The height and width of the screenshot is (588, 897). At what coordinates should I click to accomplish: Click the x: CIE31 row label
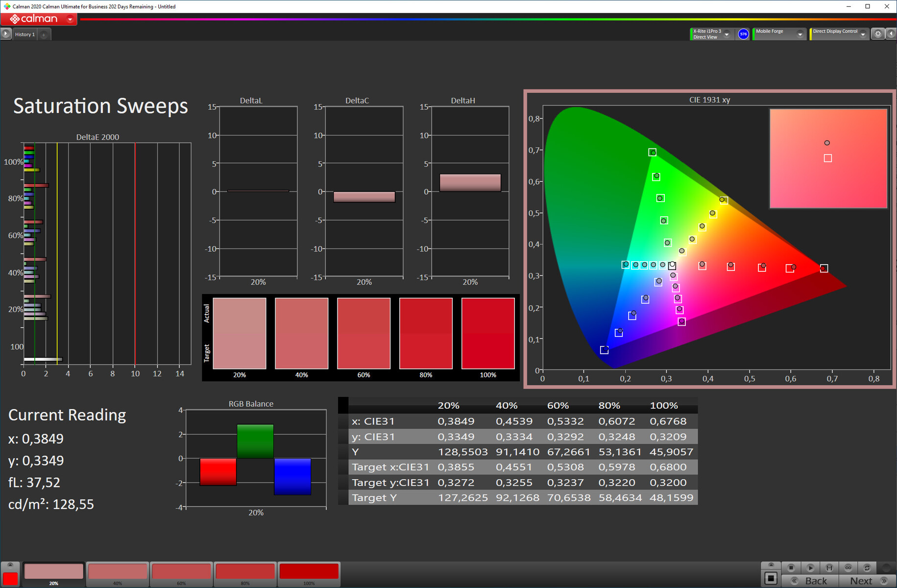coord(373,421)
